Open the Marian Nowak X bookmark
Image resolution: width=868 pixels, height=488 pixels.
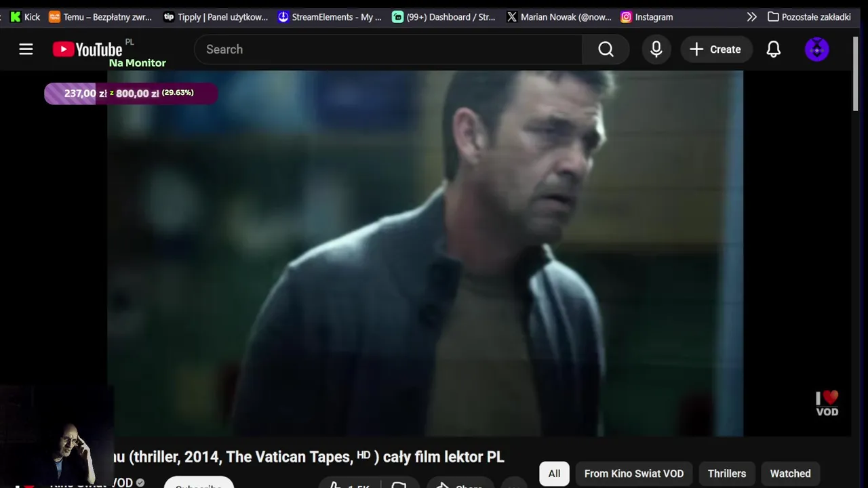click(559, 17)
